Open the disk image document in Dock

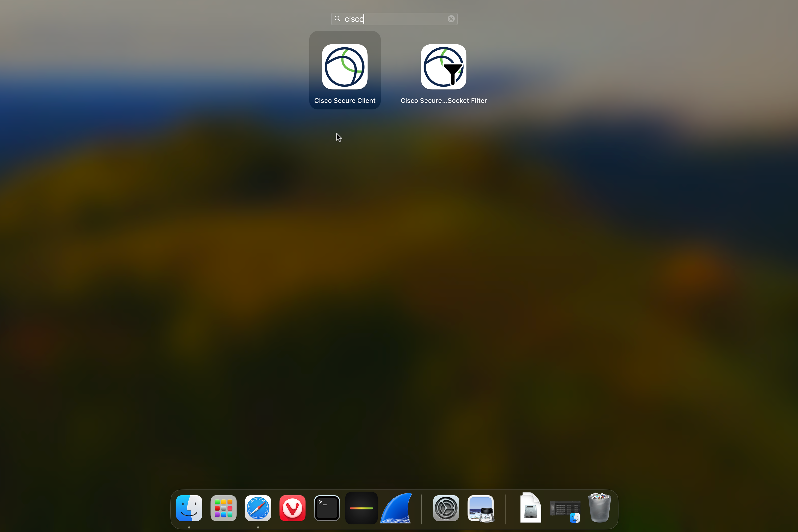click(x=531, y=508)
